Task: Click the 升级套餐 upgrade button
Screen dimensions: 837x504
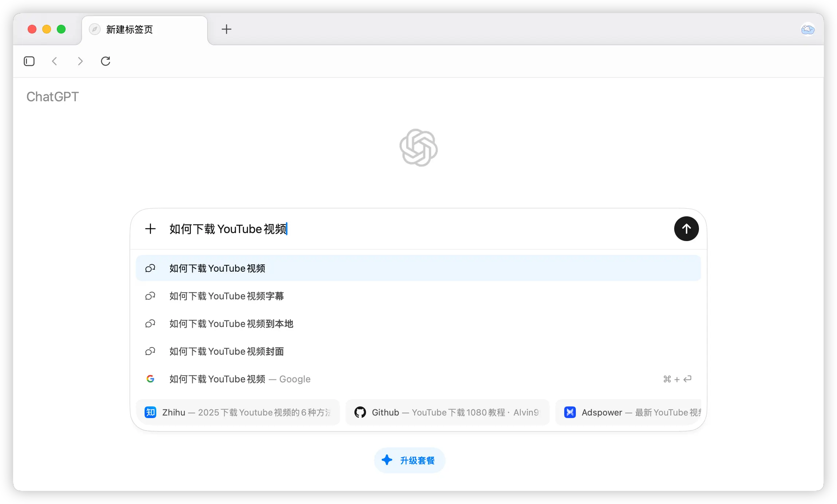Action: 409,460
